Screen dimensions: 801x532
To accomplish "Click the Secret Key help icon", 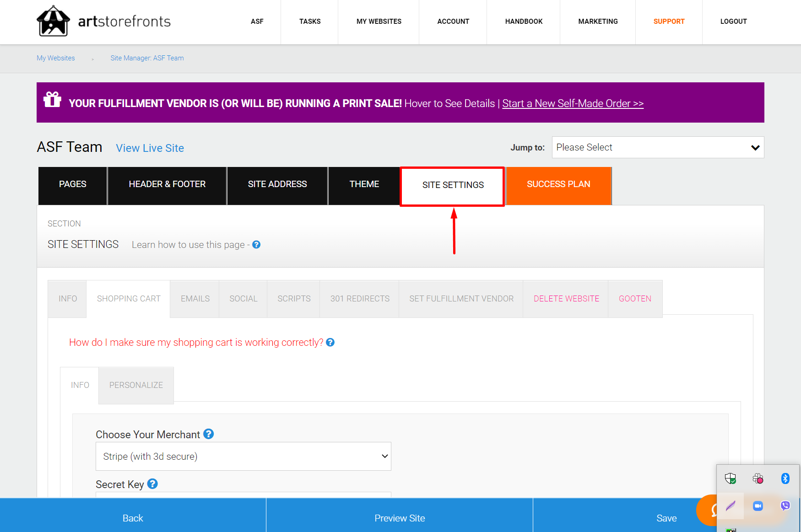I will click(x=152, y=484).
